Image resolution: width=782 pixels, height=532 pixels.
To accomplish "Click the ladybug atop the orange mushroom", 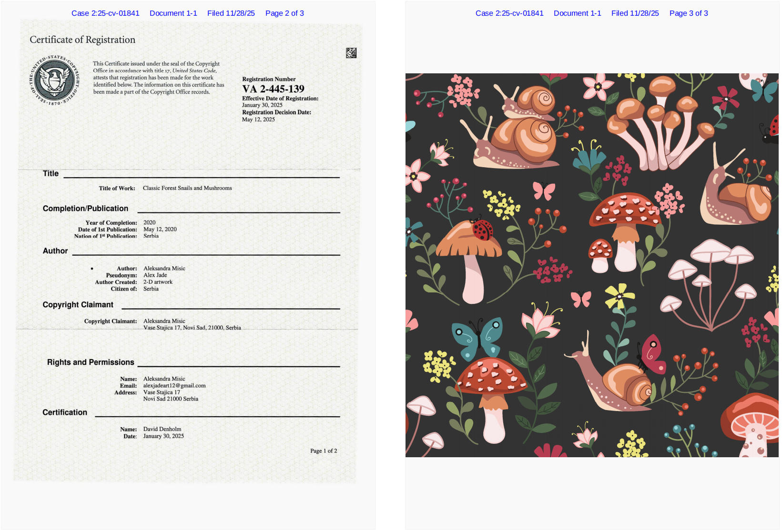I will click(x=482, y=229).
